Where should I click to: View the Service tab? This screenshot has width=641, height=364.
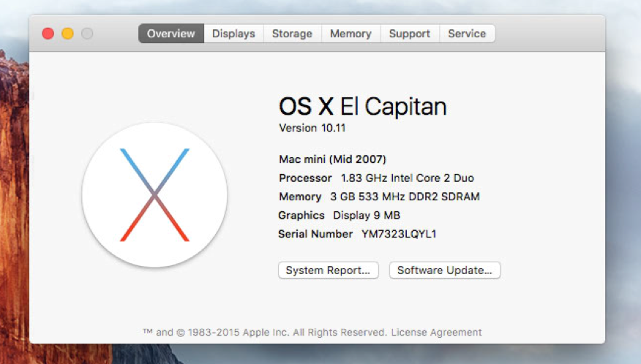point(467,34)
